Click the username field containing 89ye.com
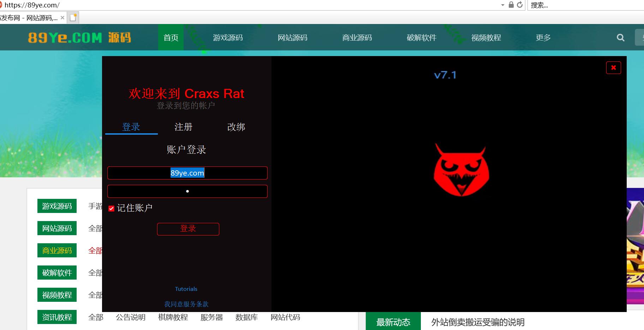This screenshot has width=644, height=330. click(187, 173)
